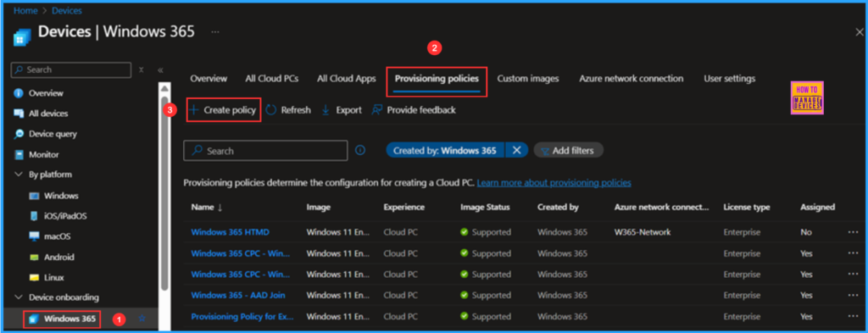The image size is (868, 333).
Task: Open the Overview item in the sidebar
Action: pos(46,93)
